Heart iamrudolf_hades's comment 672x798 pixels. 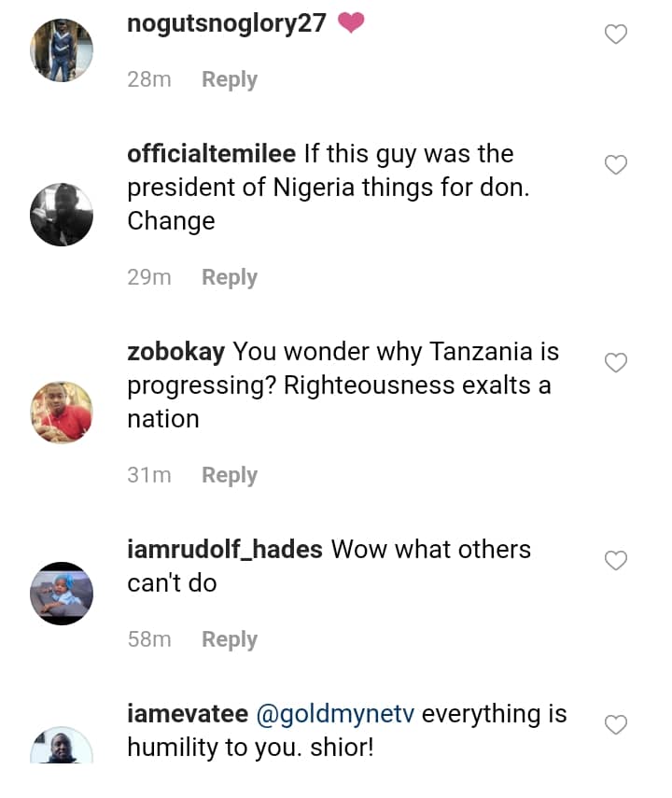coord(616,560)
